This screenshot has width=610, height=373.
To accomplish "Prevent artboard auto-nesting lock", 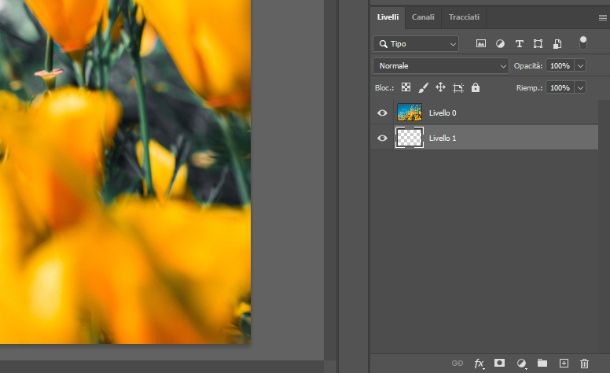I will (458, 88).
